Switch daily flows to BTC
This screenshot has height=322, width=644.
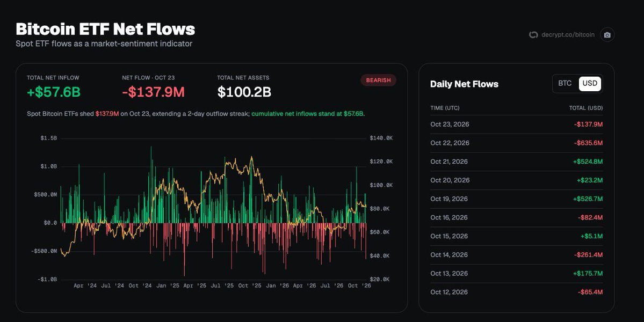(x=565, y=83)
